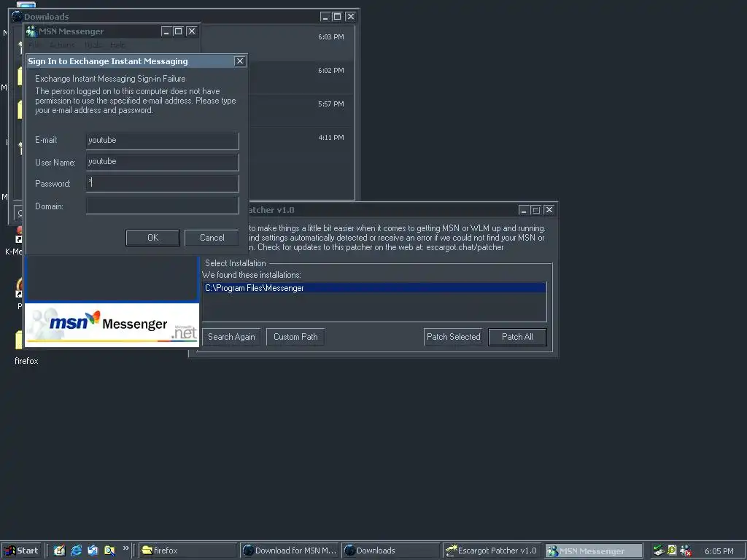Minimize the Downloads window
Viewport: 747px width, 560px height.
325,17
